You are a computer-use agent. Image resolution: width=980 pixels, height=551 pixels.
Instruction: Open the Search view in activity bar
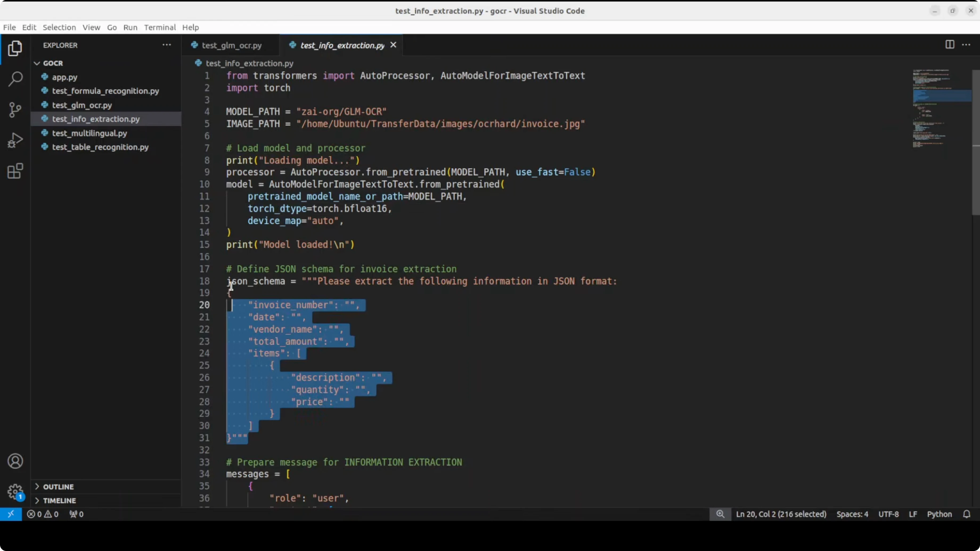tap(15, 79)
